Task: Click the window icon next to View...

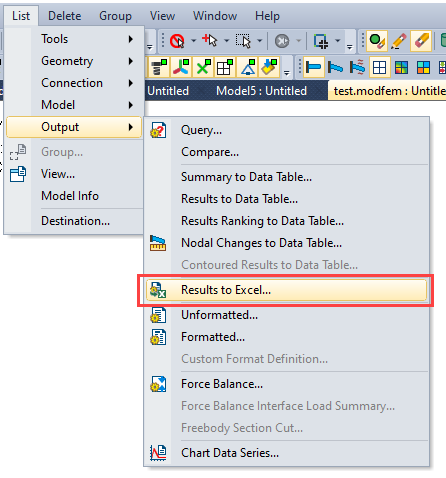Action: tap(18, 174)
